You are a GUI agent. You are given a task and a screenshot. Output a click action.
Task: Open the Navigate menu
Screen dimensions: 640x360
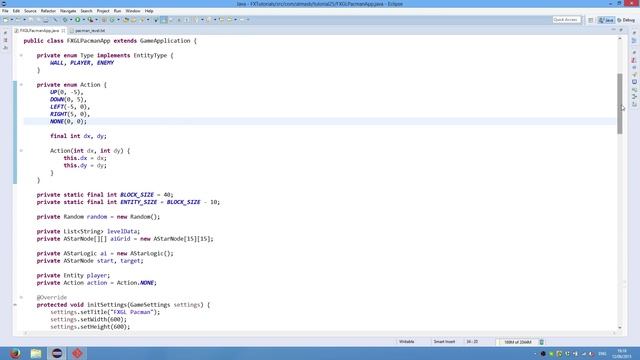[x=68, y=11]
